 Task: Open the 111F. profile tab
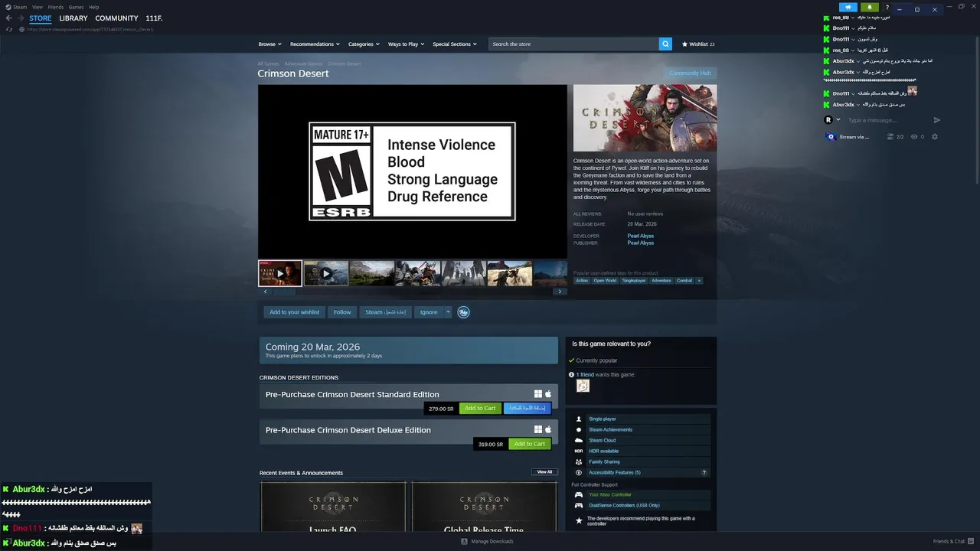pos(154,18)
